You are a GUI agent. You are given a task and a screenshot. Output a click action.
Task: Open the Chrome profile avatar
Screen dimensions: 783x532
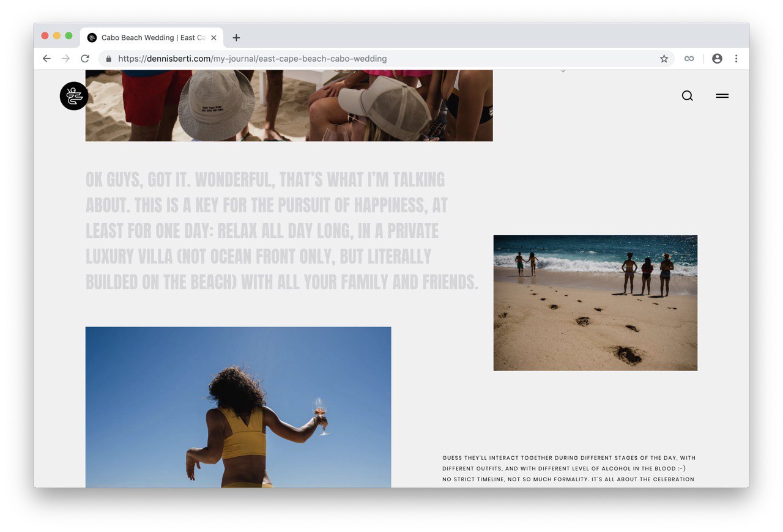[x=717, y=59]
